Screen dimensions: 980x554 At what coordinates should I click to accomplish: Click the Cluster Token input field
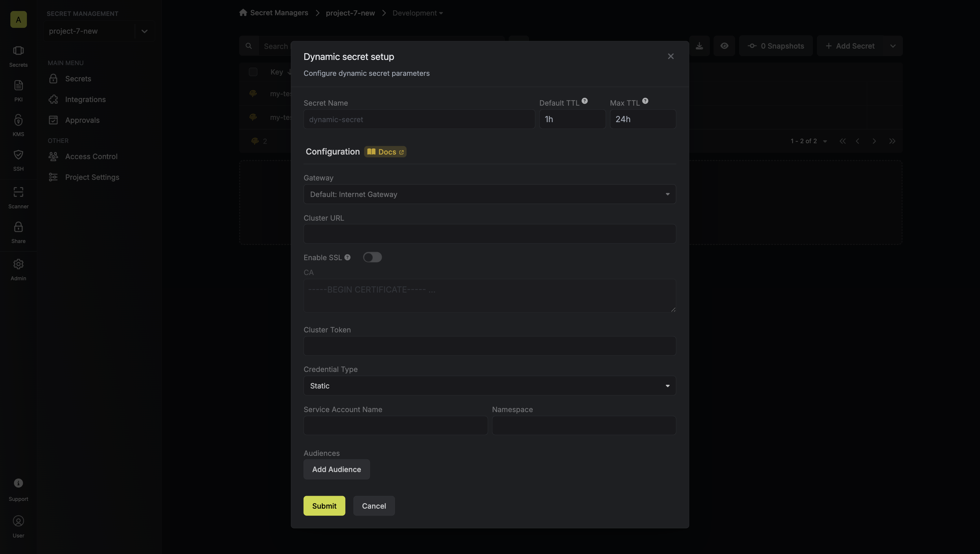[490, 346]
